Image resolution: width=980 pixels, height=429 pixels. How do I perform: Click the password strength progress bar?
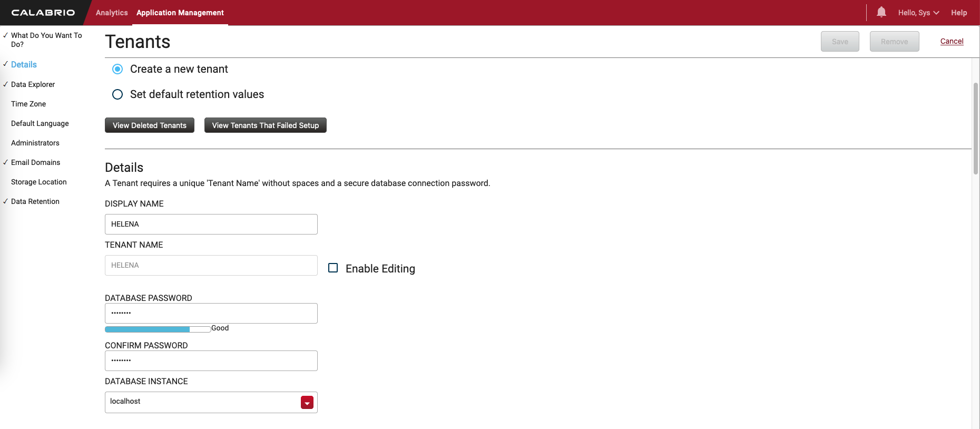point(158,329)
